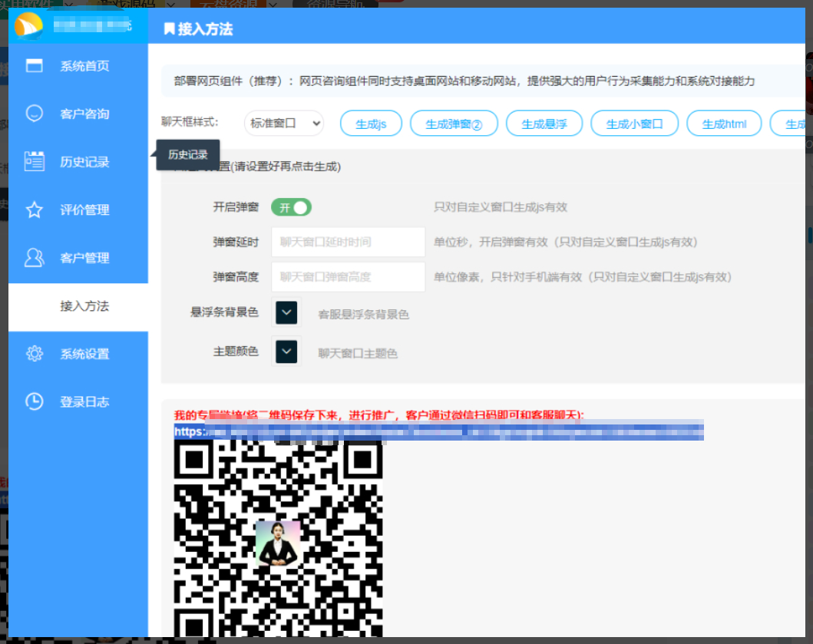Click the 客服悬浮条背景色 hint text

363,314
